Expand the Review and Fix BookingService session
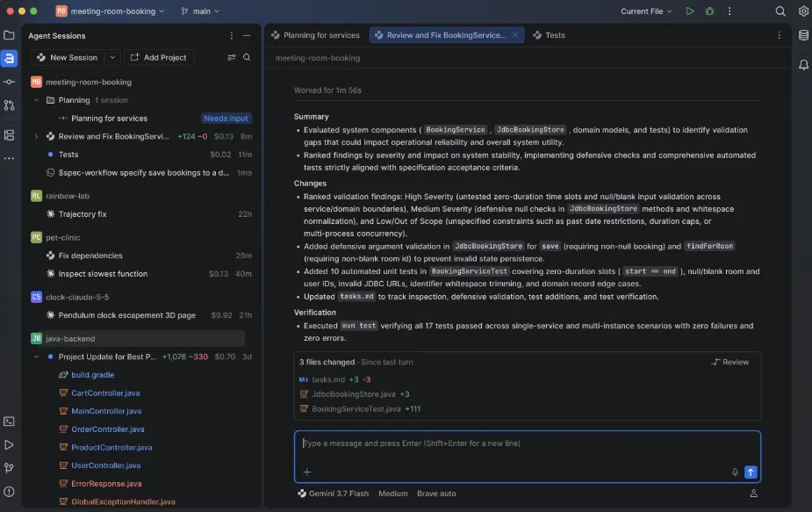Viewport: 812px width, 512px height. pos(36,136)
